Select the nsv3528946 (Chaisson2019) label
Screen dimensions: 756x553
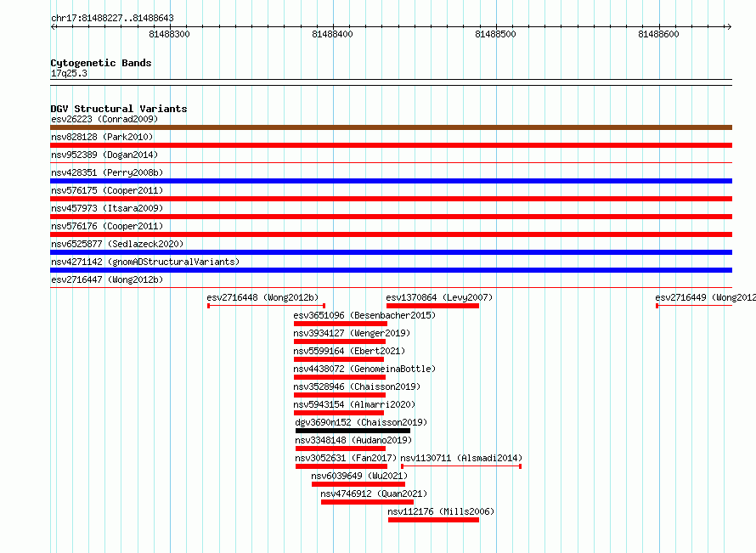[357, 387]
